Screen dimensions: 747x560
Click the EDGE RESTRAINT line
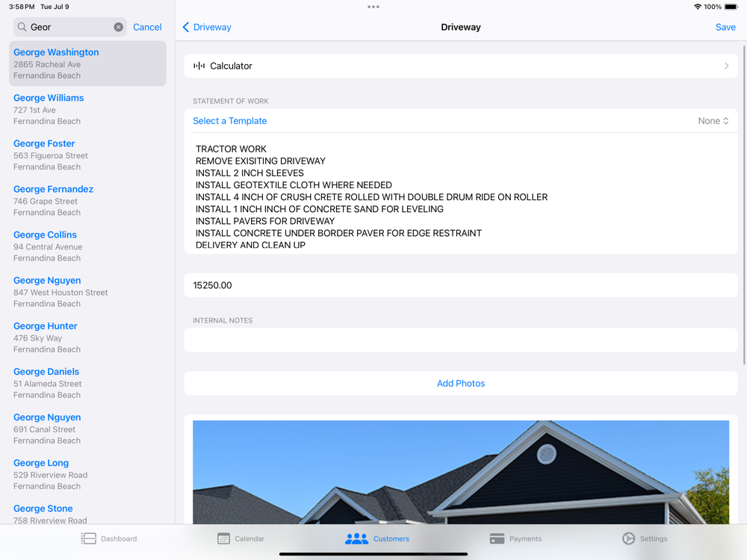338,233
